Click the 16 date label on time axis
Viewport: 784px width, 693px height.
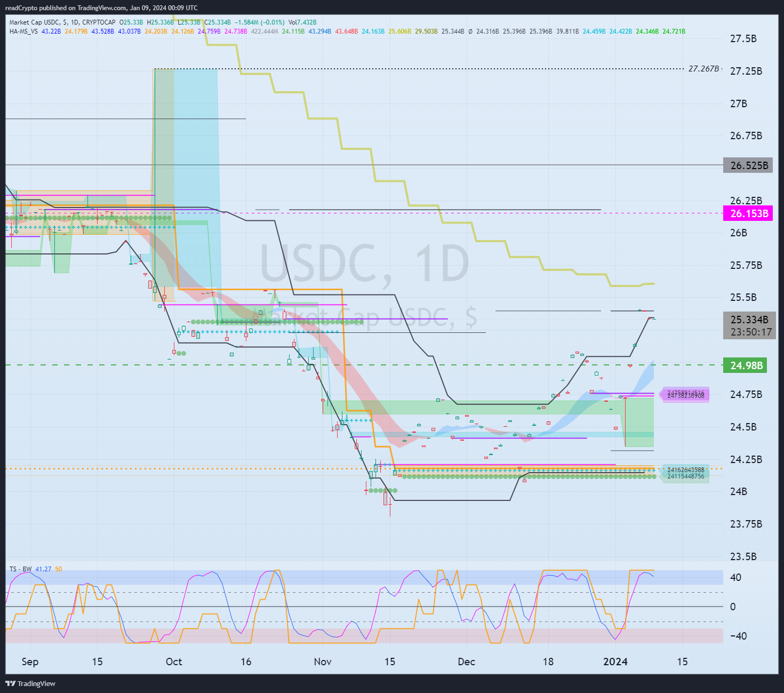point(246,662)
